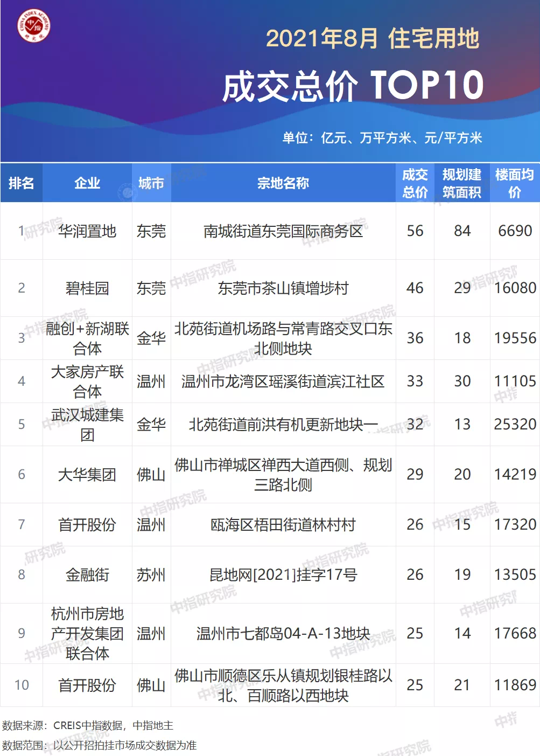The width and height of the screenshot is (540, 756).
Task: Click the '成交总价' column header
Action: click(415, 183)
